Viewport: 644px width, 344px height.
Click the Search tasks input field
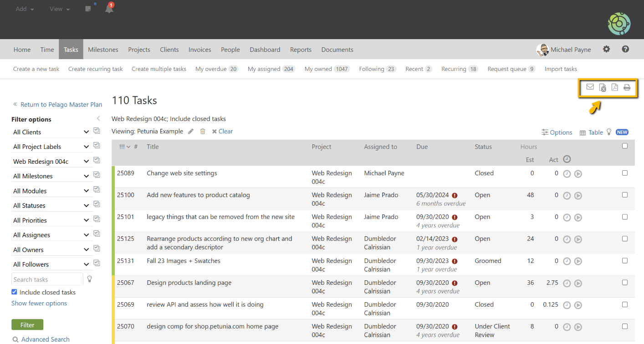[x=46, y=279]
